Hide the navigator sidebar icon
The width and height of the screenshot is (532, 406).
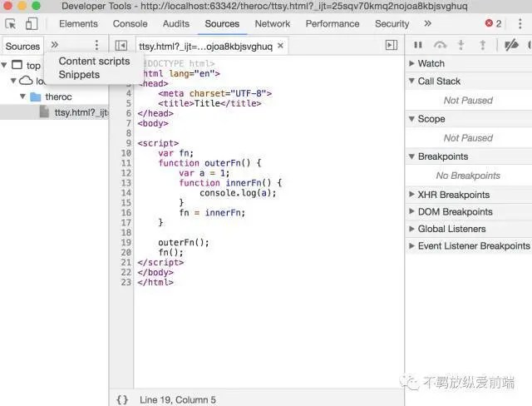point(121,46)
